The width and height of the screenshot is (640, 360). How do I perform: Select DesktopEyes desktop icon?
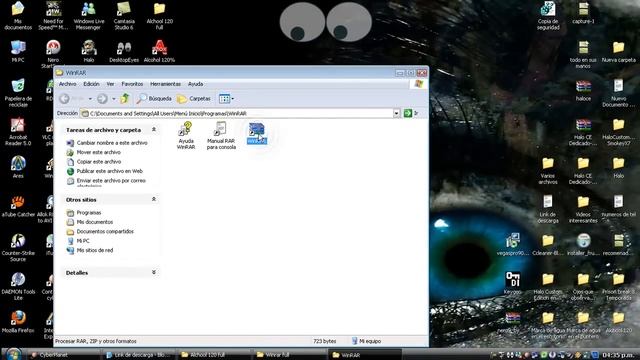(124, 51)
